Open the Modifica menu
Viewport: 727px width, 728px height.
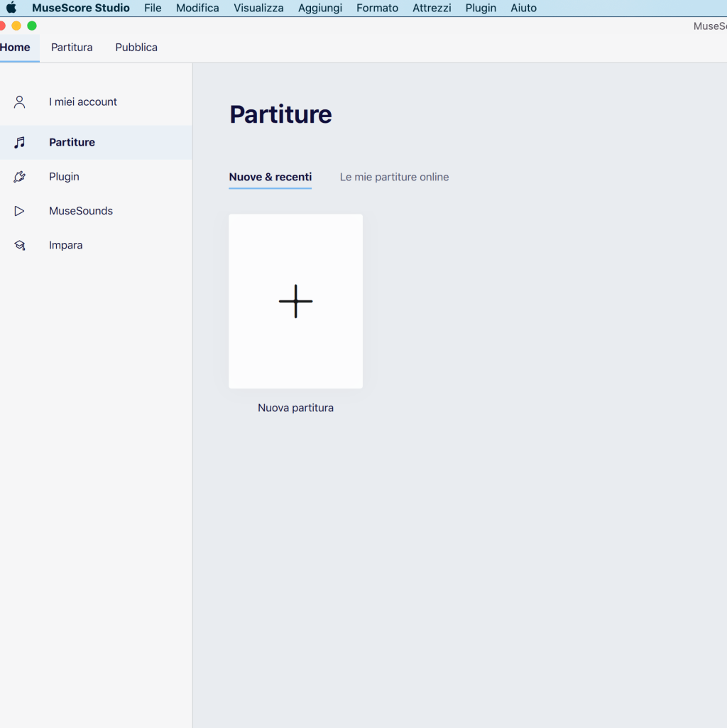coord(197,9)
